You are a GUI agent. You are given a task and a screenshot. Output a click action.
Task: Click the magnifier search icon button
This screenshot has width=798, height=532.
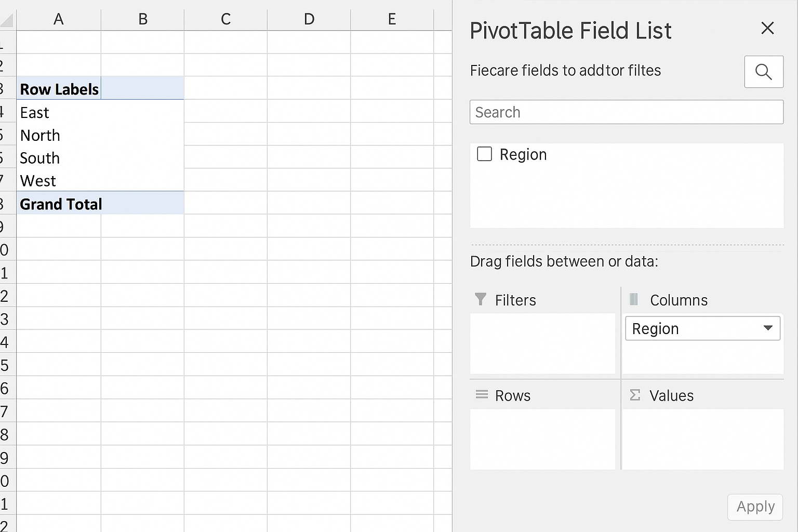(x=764, y=72)
